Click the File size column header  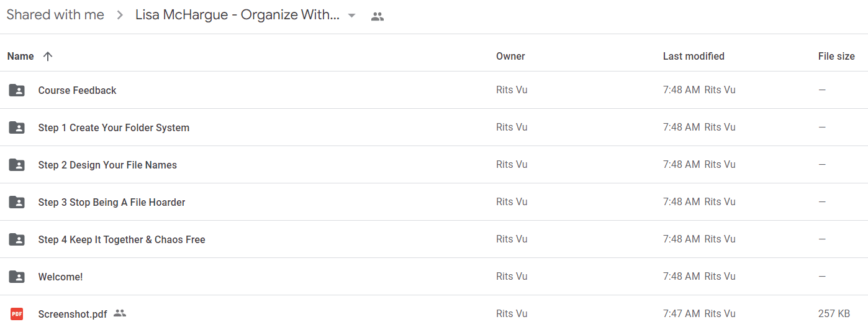(x=836, y=56)
